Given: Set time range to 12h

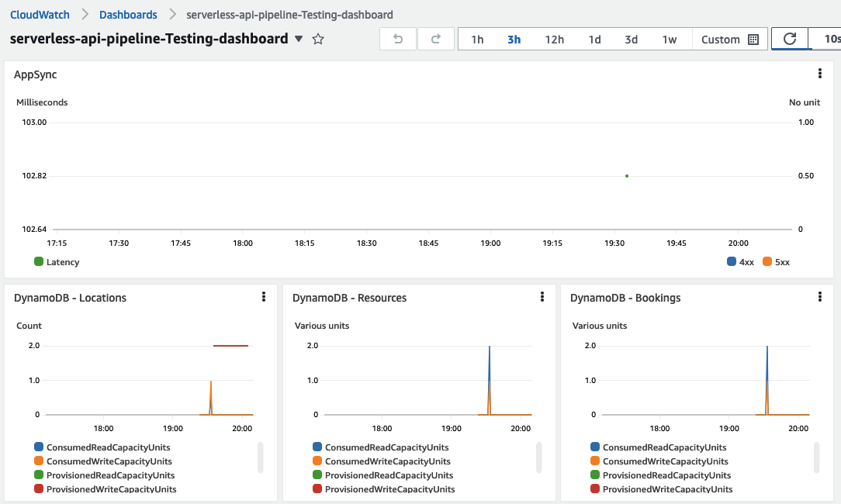Looking at the screenshot, I should (x=555, y=39).
